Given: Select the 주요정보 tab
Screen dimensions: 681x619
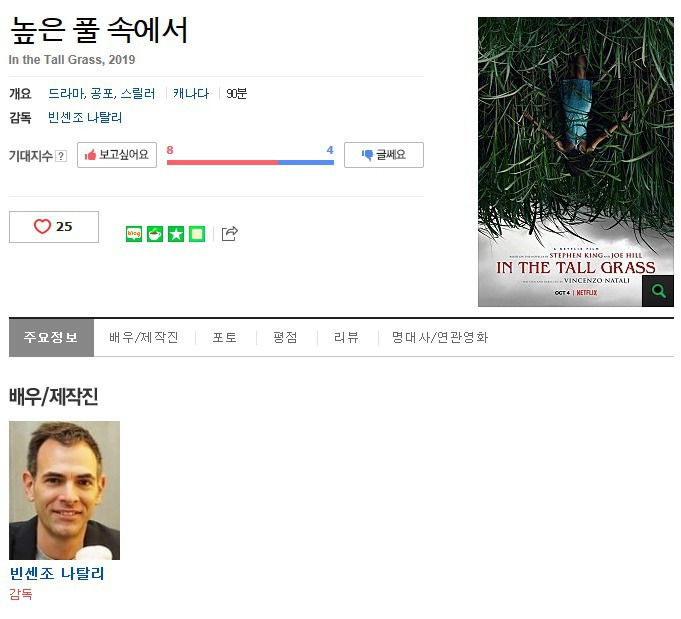Looking at the screenshot, I should (51, 338).
